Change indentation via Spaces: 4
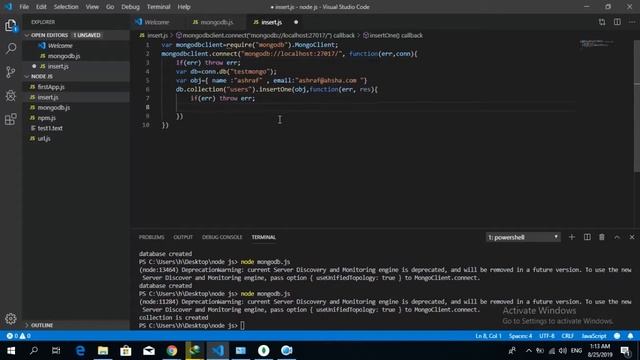This screenshot has width=640, height=360. click(520, 336)
